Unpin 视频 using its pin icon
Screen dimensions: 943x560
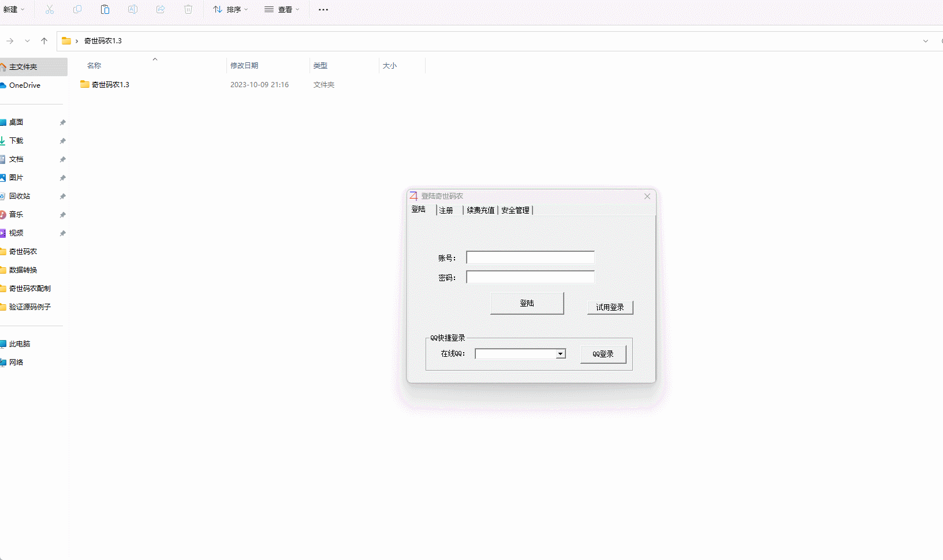coord(62,233)
